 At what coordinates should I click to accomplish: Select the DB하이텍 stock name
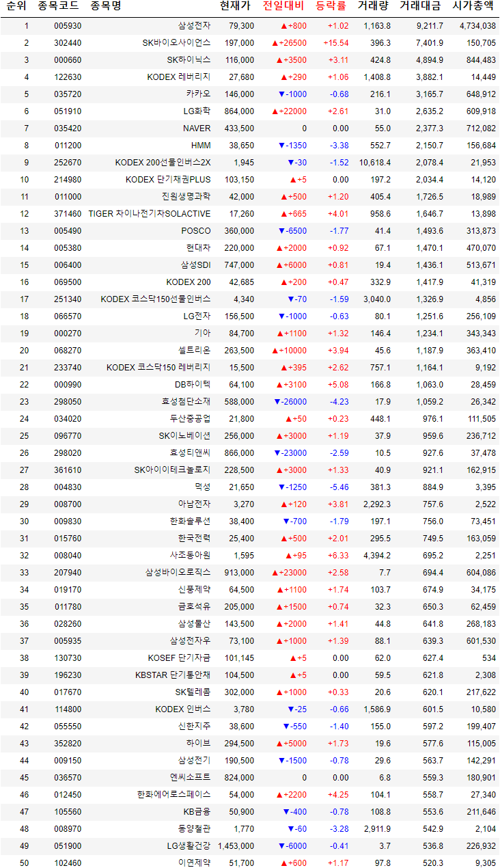tap(193, 385)
